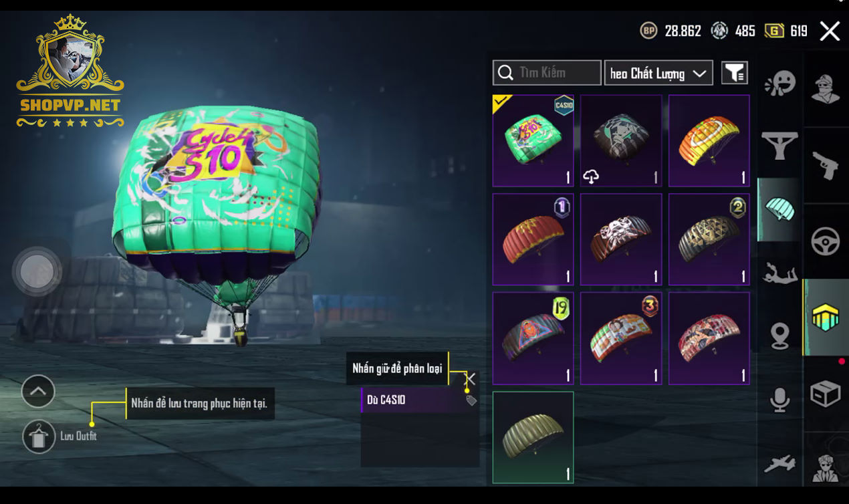The image size is (849, 504).
Task: Open the parachute category in sidebar
Action: (x=779, y=209)
